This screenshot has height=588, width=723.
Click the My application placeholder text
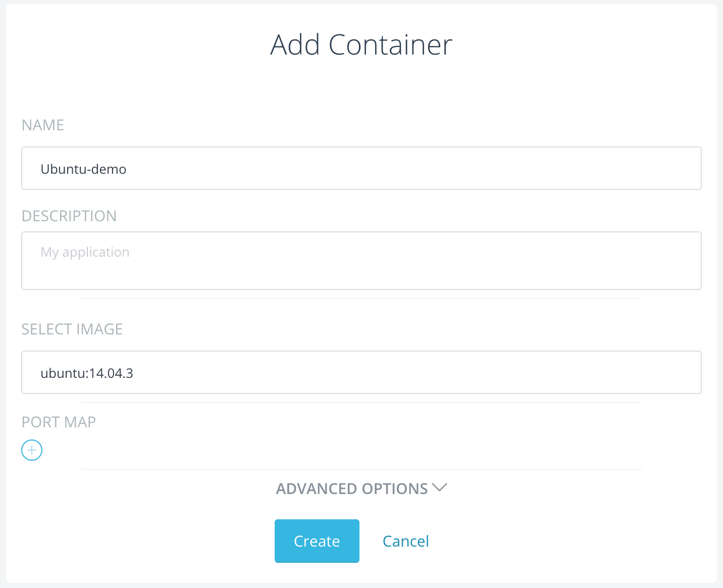pos(85,252)
